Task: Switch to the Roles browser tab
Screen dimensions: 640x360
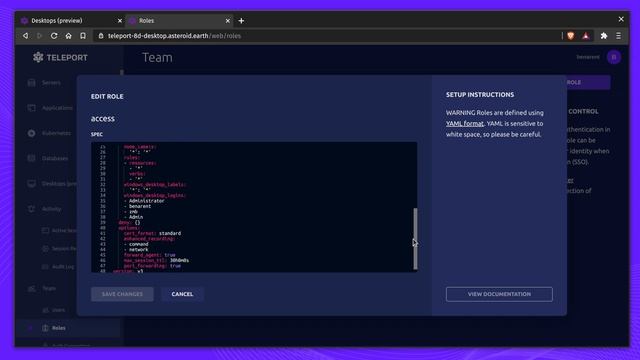Action: click(x=147, y=21)
